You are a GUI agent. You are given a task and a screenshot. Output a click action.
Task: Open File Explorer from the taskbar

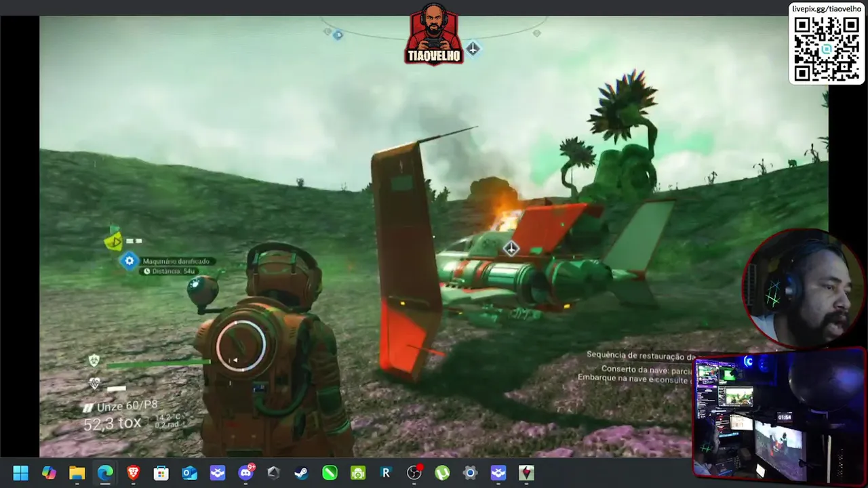77,473
